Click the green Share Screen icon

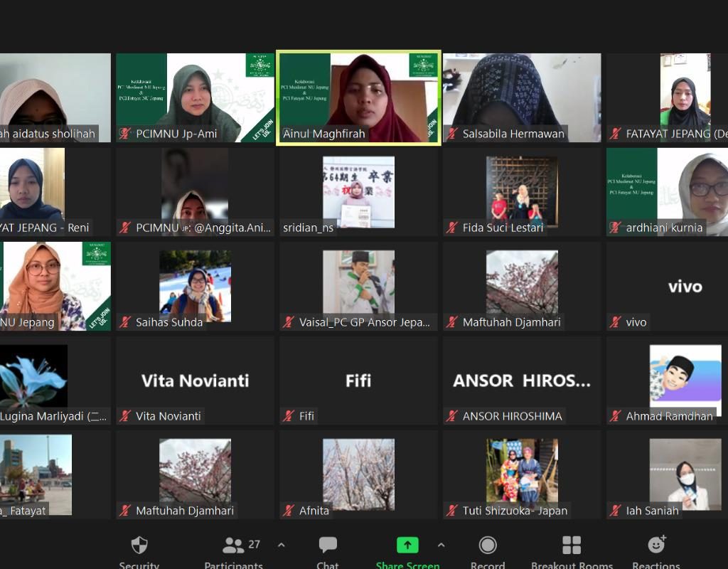pyautogui.click(x=407, y=546)
